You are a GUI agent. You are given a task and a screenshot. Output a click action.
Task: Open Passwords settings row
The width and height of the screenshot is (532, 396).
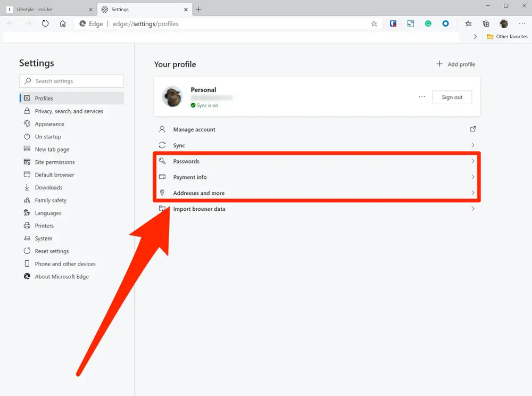click(317, 161)
